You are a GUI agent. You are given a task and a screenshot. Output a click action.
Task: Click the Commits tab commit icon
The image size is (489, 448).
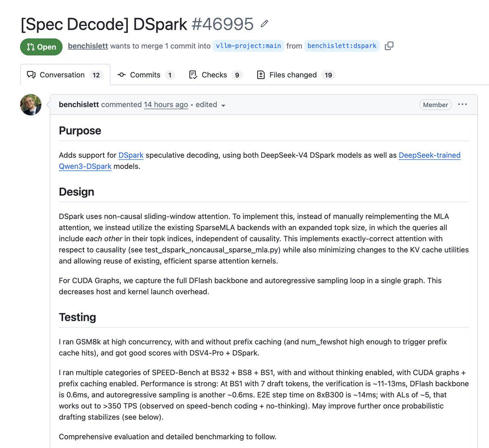click(x=121, y=75)
